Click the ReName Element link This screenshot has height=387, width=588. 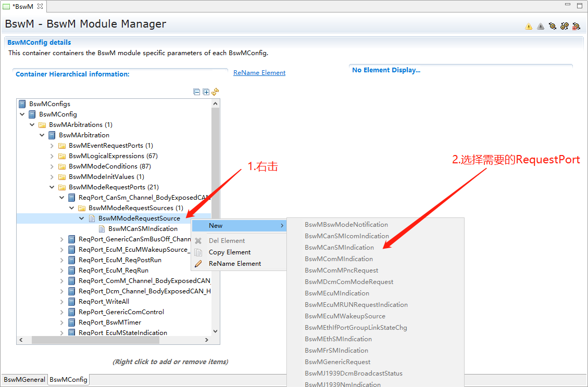click(x=259, y=73)
